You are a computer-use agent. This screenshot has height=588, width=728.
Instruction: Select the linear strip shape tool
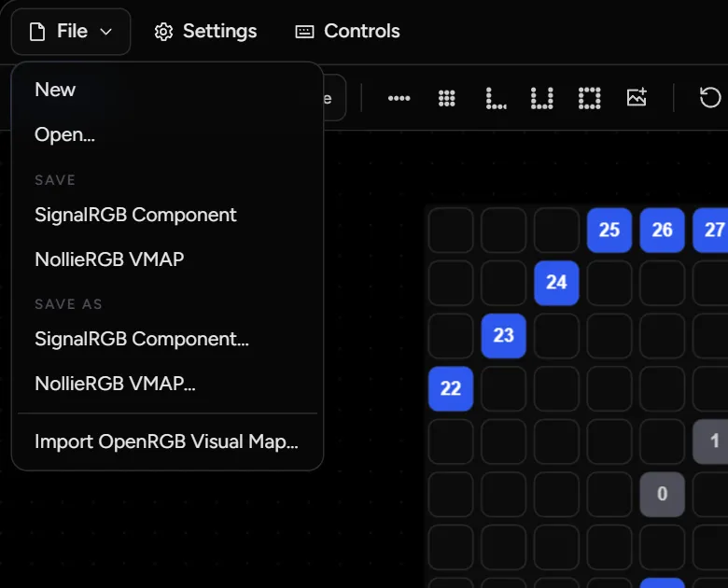(399, 98)
